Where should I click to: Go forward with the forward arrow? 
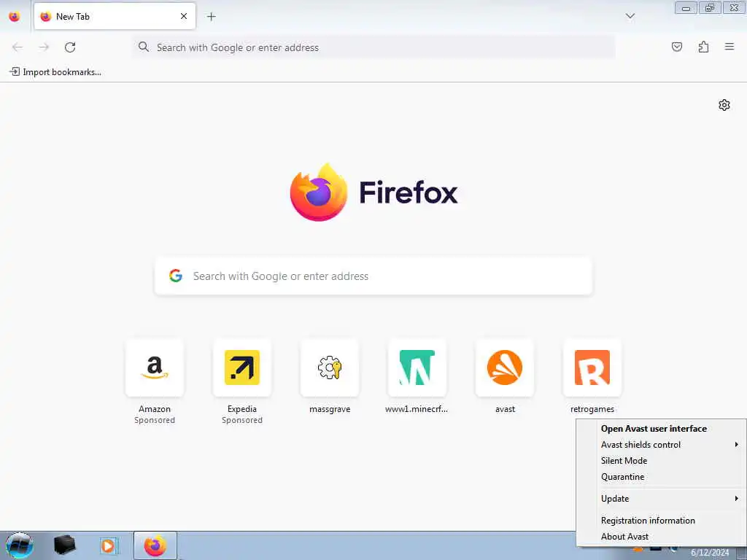pos(44,47)
